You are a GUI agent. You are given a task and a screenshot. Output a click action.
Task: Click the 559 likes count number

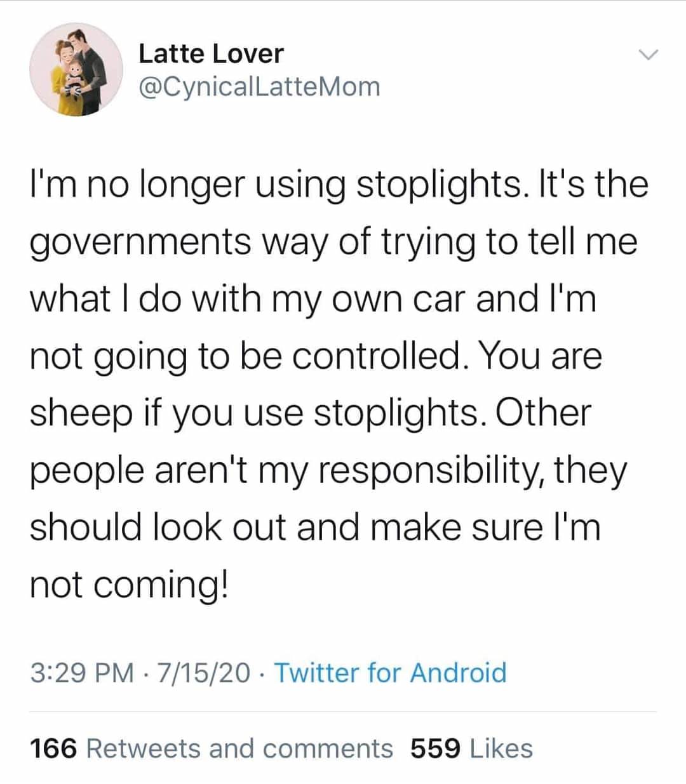435,748
